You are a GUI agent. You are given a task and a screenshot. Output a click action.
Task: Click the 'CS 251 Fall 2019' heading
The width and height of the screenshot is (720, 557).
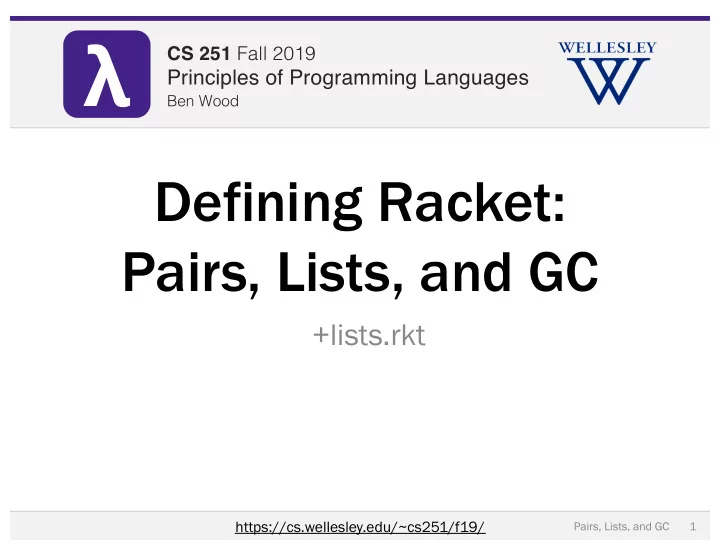pyautogui.click(x=241, y=53)
